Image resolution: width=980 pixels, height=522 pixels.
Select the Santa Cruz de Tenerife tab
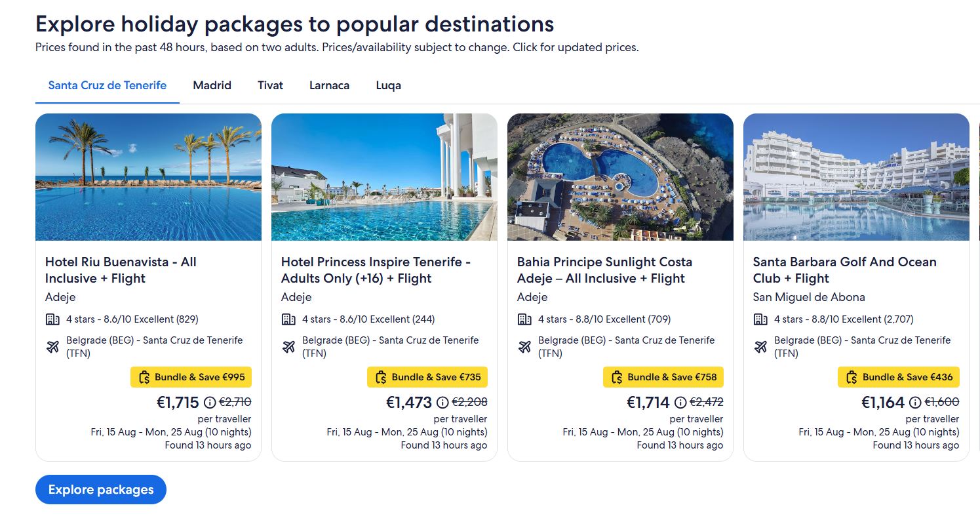pos(108,85)
